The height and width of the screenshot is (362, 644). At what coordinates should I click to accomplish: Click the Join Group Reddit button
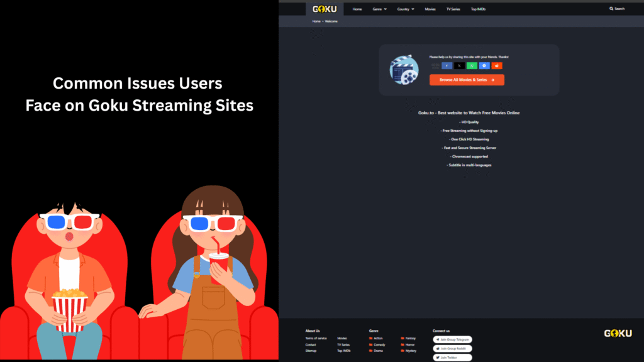pyautogui.click(x=452, y=348)
